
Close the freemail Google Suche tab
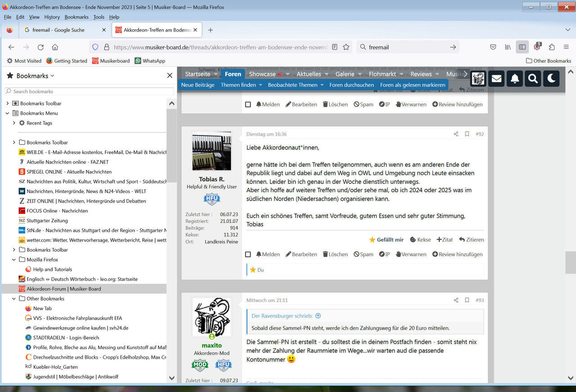click(104, 30)
